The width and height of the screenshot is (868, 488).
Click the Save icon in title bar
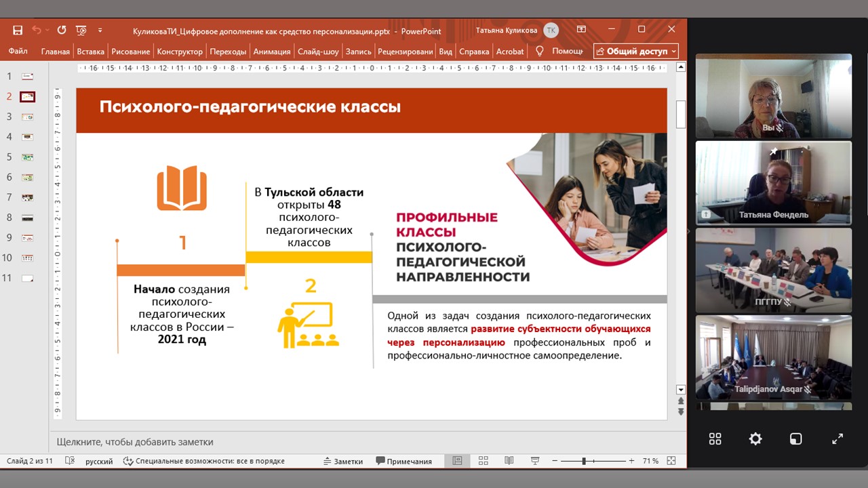18,30
